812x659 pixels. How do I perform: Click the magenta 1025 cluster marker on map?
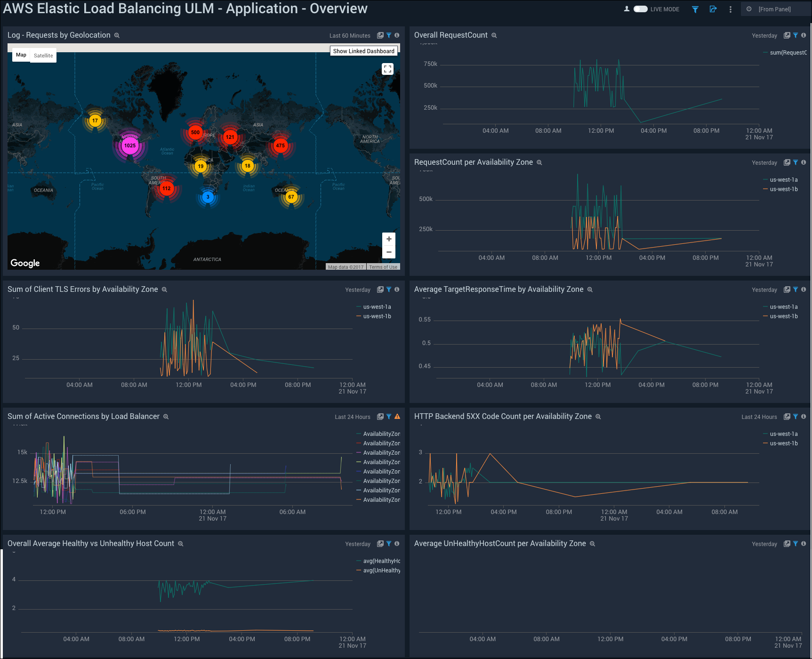coord(130,145)
